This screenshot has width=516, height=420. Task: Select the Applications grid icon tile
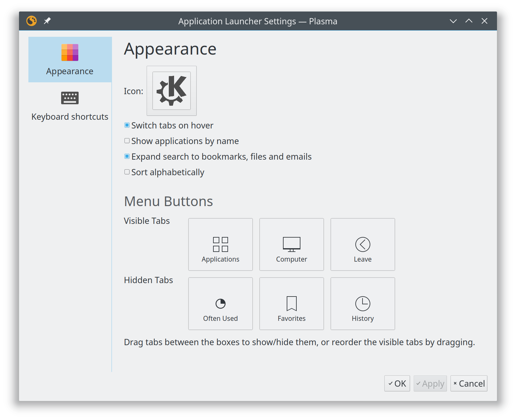(x=220, y=244)
